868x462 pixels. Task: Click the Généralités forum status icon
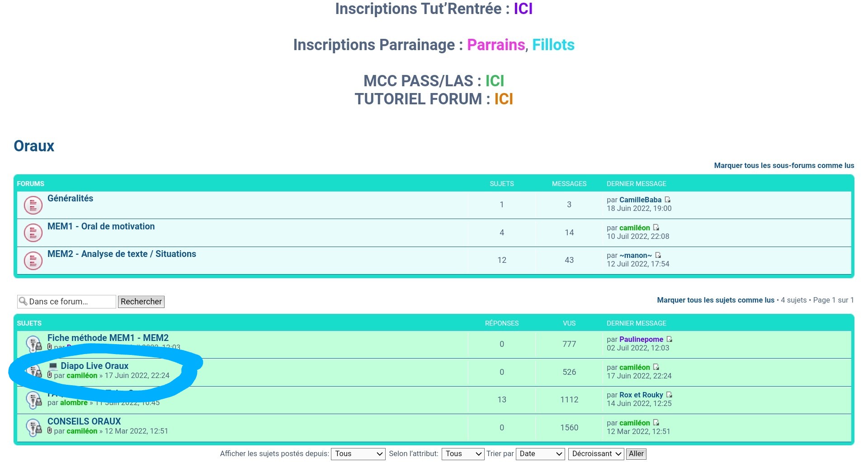(x=33, y=205)
